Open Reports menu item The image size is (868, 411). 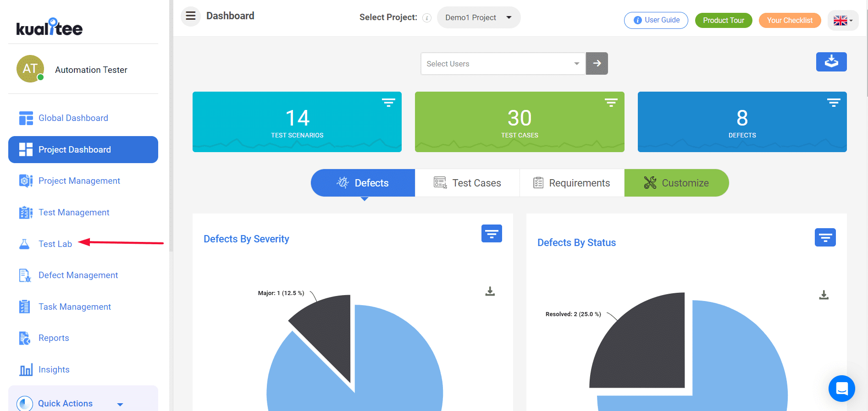pos(54,338)
